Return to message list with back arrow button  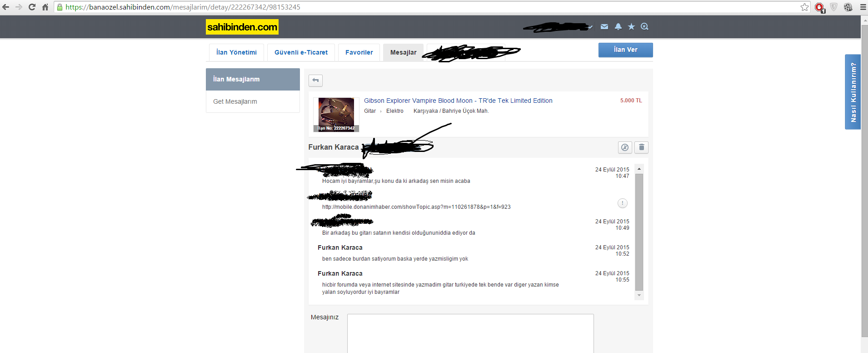[315, 81]
